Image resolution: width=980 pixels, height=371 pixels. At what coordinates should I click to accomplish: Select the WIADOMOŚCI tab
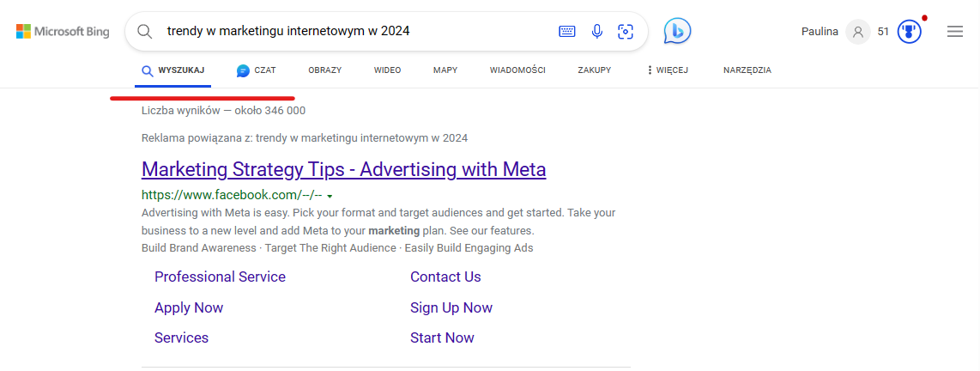(x=517, y=70)
